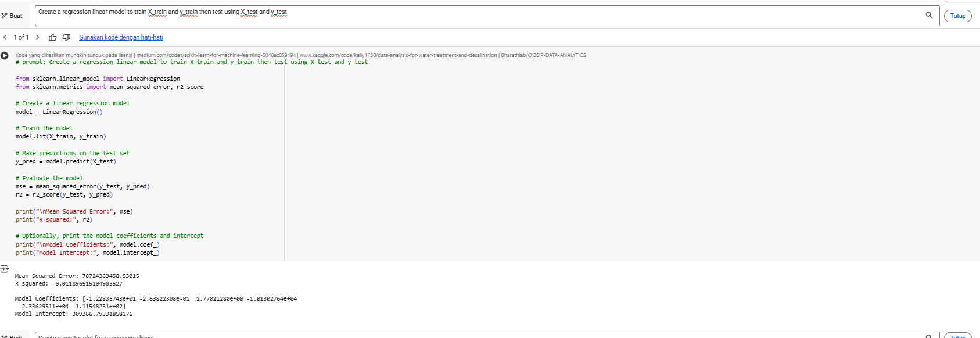Place cursor on the model.fit code line
The image size is (980, 338).
tap(61, 137)
